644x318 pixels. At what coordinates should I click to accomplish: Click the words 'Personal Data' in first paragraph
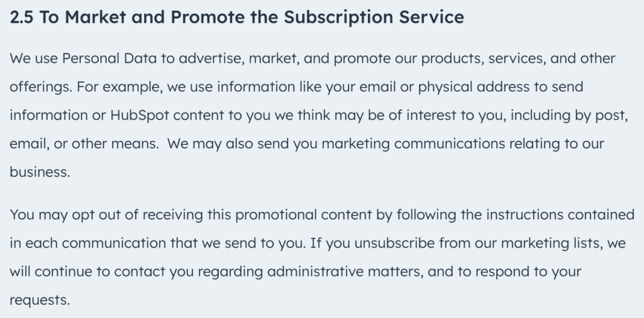pyautogui.click(x=109, y=58)
